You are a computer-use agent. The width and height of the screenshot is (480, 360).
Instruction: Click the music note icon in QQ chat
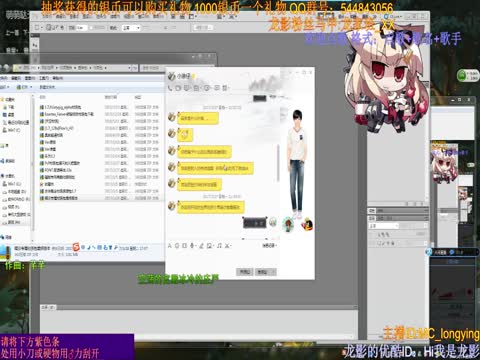(219, 246)
